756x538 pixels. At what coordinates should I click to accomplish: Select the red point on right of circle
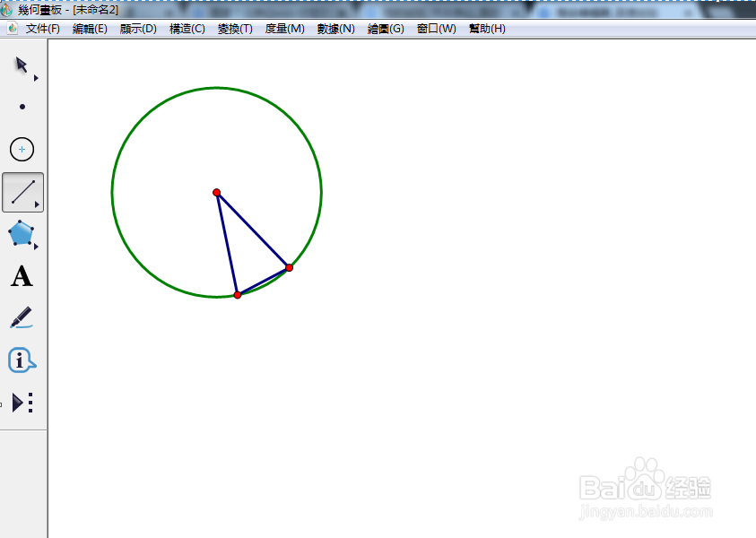289,267
